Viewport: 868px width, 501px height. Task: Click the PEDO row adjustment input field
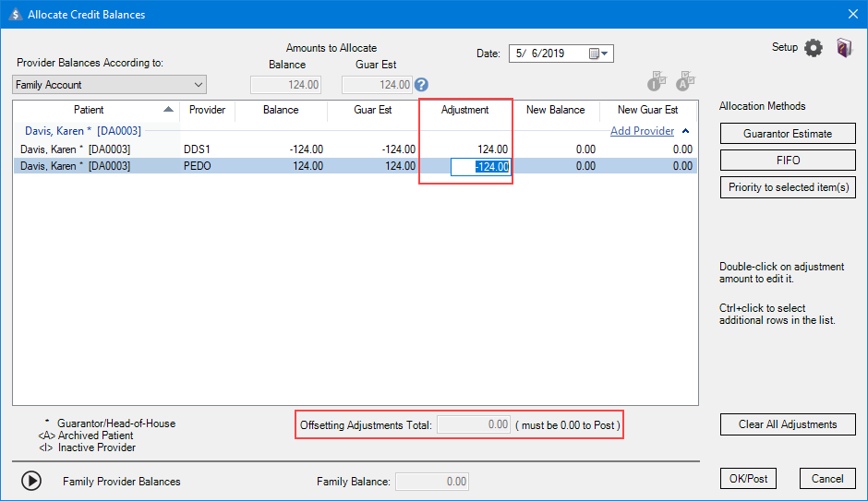(x=480, y=167)
